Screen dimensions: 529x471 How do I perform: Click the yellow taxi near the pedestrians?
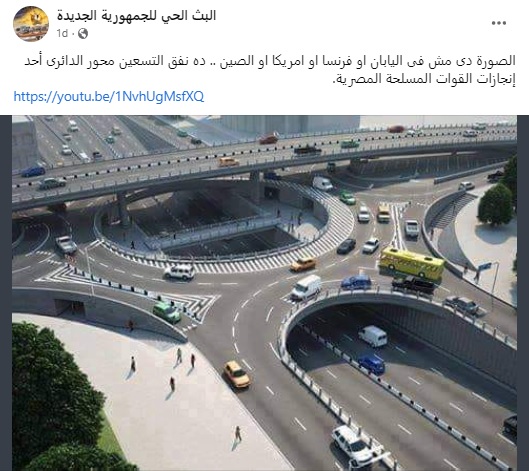click(x=237, y=374)
